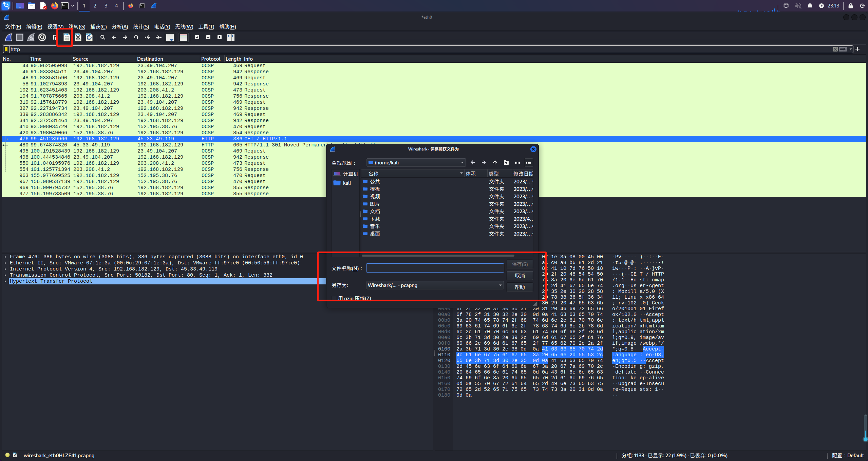Sort file list by 名称 column
868x461 pixels.
413,174
